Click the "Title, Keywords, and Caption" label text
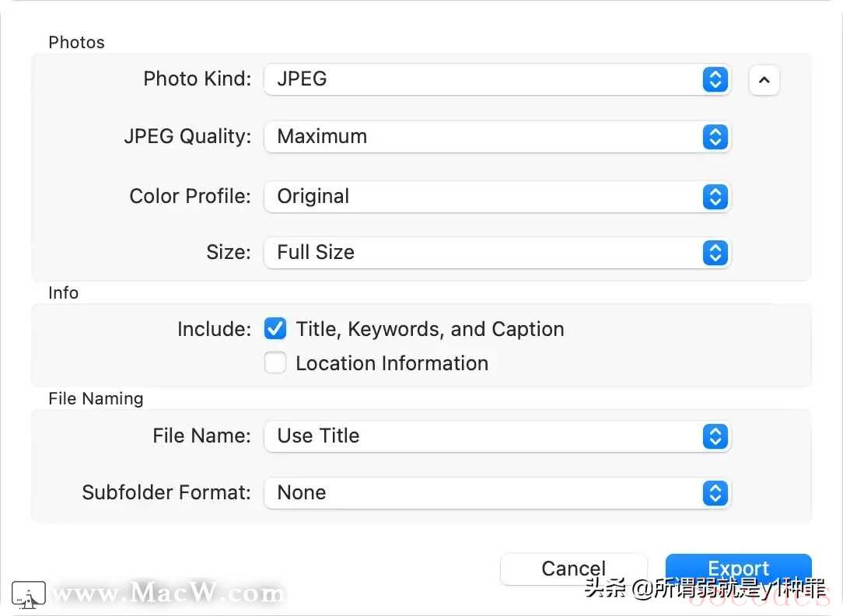Viewport: 843px width, 616px height. (430, 329)
